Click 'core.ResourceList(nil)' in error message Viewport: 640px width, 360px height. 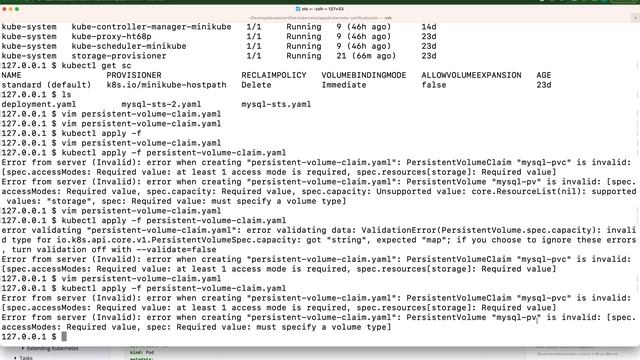(x=526, y=191)
